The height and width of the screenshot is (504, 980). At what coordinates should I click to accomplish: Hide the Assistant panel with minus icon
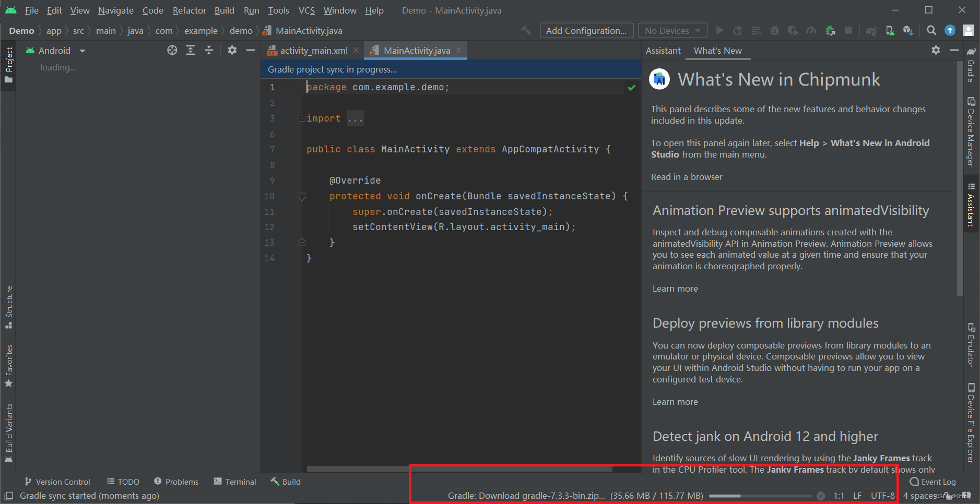[954, 50]
